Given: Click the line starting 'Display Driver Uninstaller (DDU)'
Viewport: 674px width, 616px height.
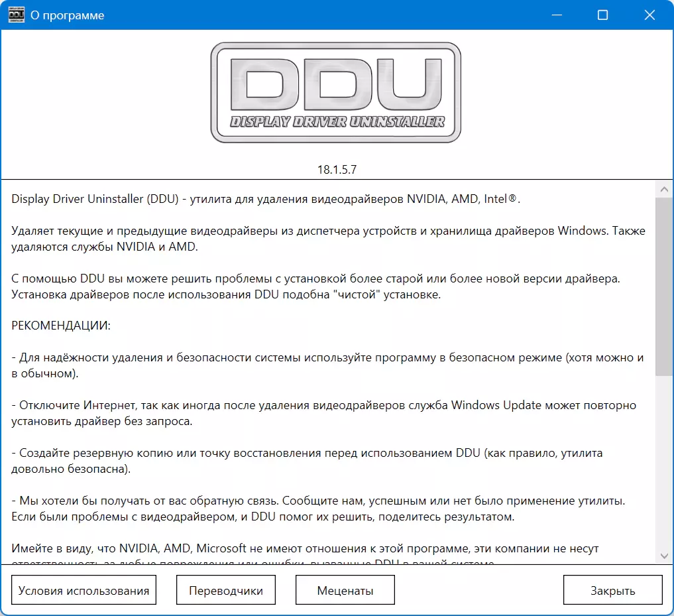Looking at the screenshot, I should tap(266, 199).
